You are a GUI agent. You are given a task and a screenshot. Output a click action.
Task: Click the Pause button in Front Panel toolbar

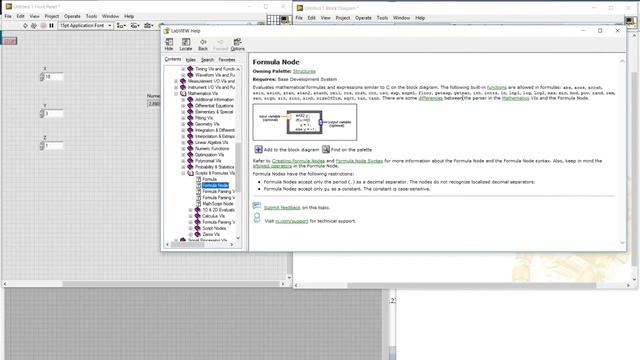click(51, 25)
